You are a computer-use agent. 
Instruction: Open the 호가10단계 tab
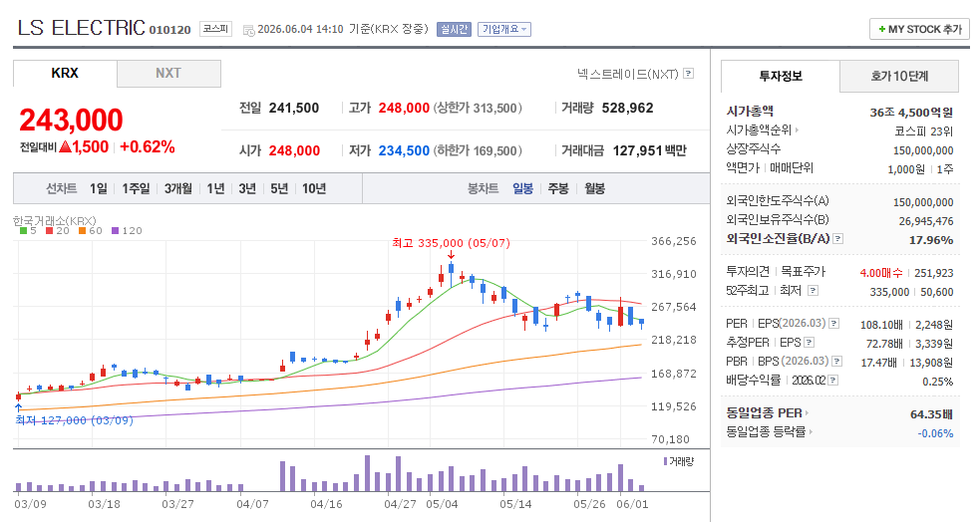coord(899,76)
